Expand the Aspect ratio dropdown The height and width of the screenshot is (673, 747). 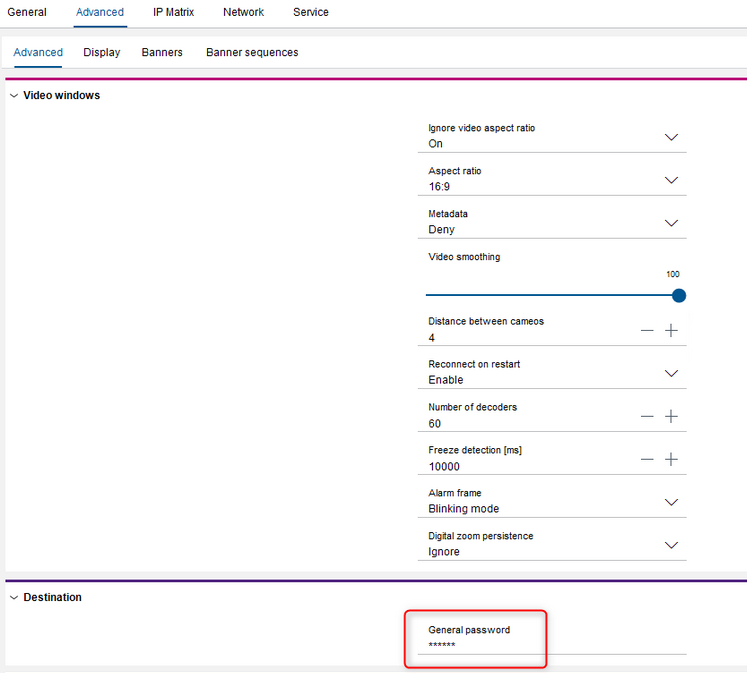click(x=671, y=180)
